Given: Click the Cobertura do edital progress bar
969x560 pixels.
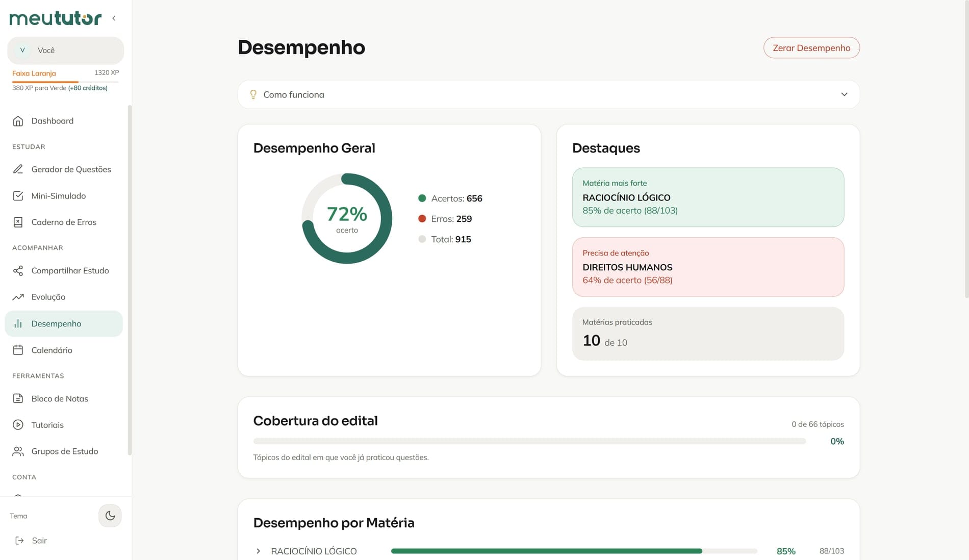Looking at the screenshot, I should (x=529, y=441).
